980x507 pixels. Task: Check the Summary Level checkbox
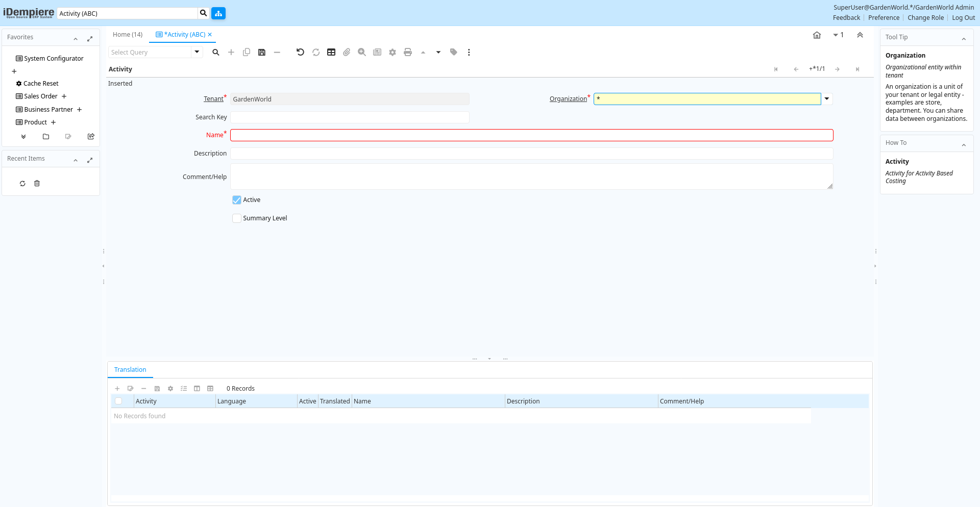tap(237, 218)
